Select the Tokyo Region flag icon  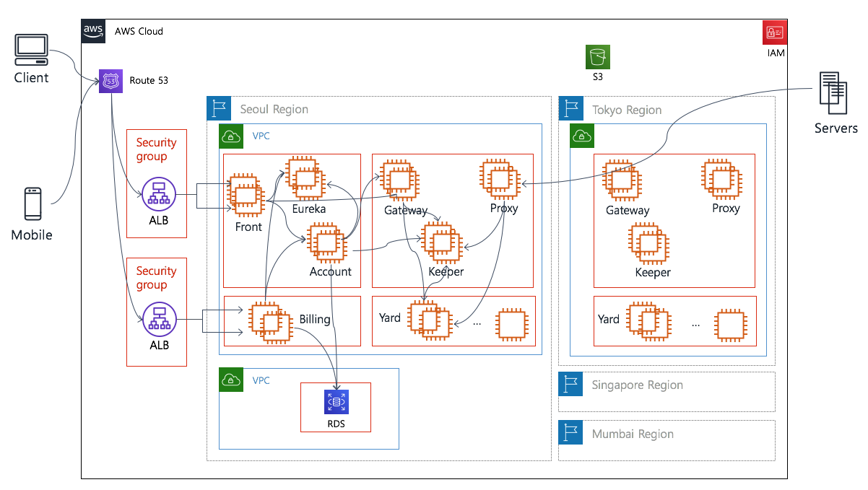coord(570,109)
